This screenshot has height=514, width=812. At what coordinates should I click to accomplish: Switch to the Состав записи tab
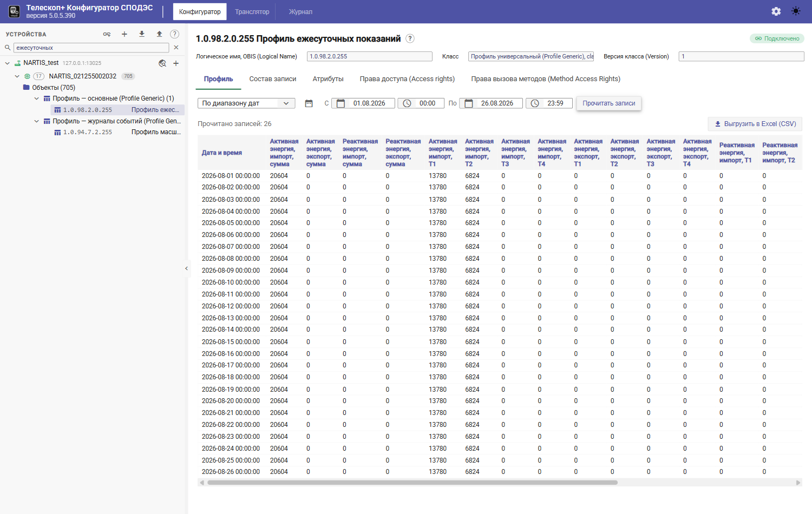(273, 79)
